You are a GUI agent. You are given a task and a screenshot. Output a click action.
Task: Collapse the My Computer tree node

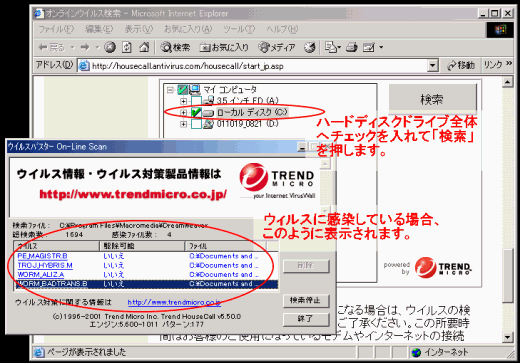point(170,90)
